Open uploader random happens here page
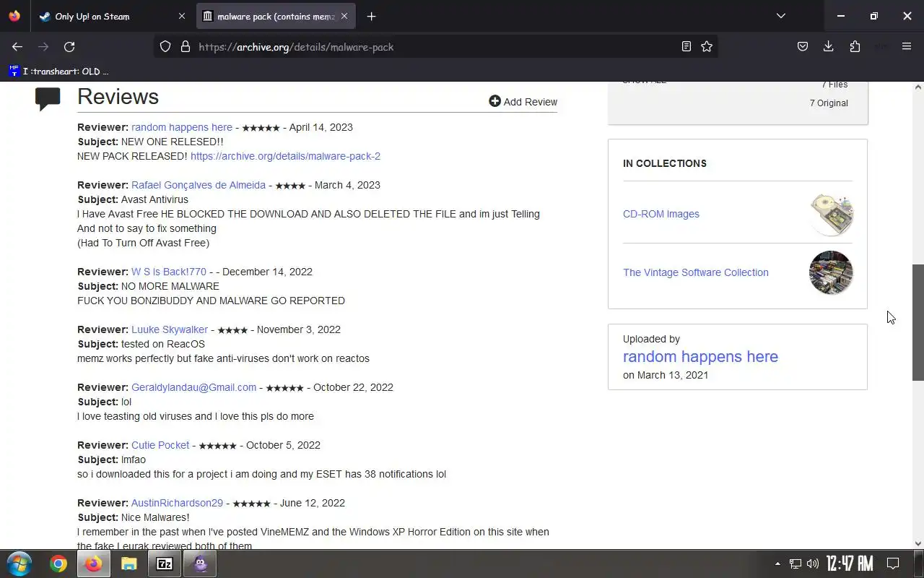Viewport: 924px width, 578px height. (x=700, y=357)
